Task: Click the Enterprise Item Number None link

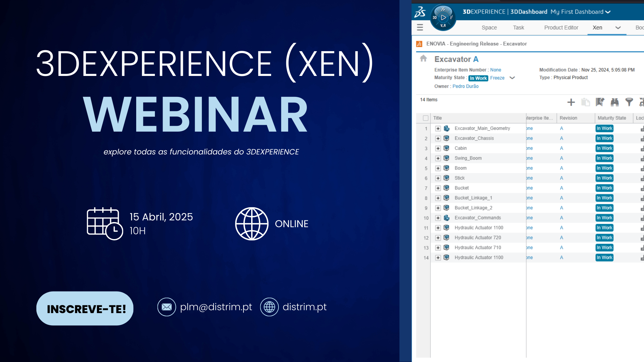Action: 496,70
